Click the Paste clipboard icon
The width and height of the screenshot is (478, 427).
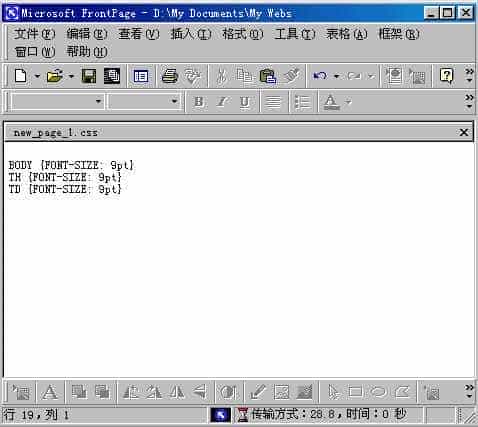(x=267, y=76)
